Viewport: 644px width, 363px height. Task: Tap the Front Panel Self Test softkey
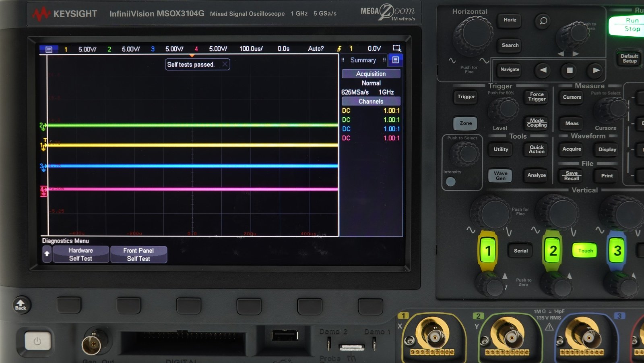pos(138,255)
